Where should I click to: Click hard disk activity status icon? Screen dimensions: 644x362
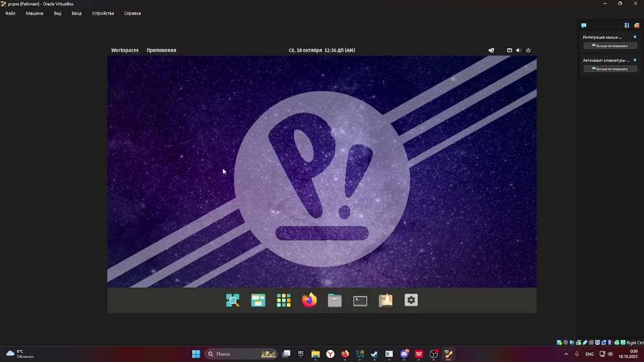point(559,342)
